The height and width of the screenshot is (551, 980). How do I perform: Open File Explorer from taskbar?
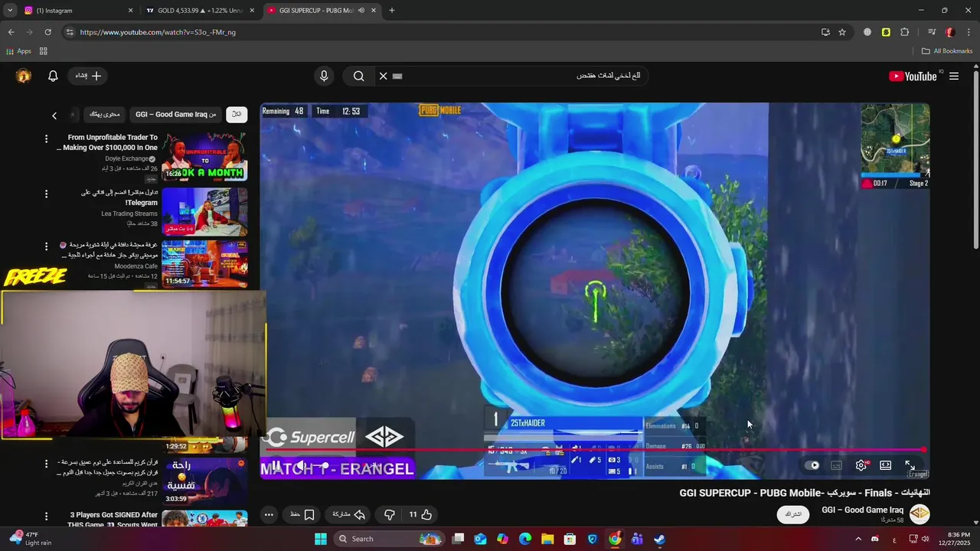547,539
